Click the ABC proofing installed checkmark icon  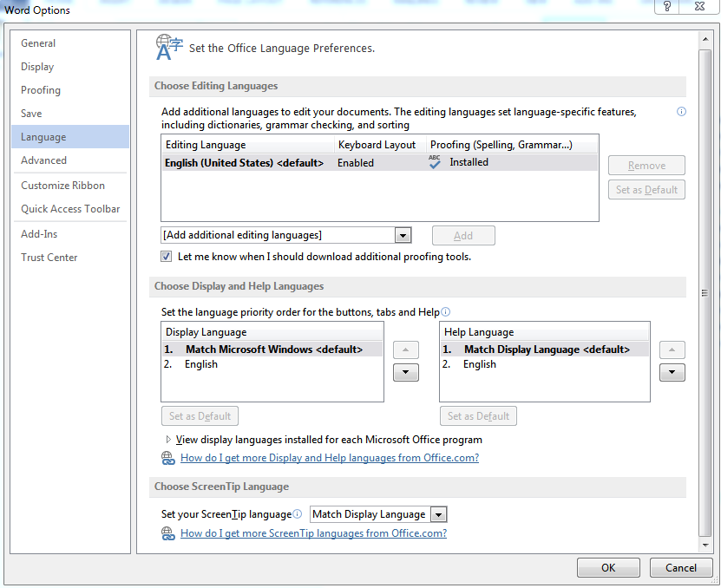pyautogui.click(x=435, y=162)
